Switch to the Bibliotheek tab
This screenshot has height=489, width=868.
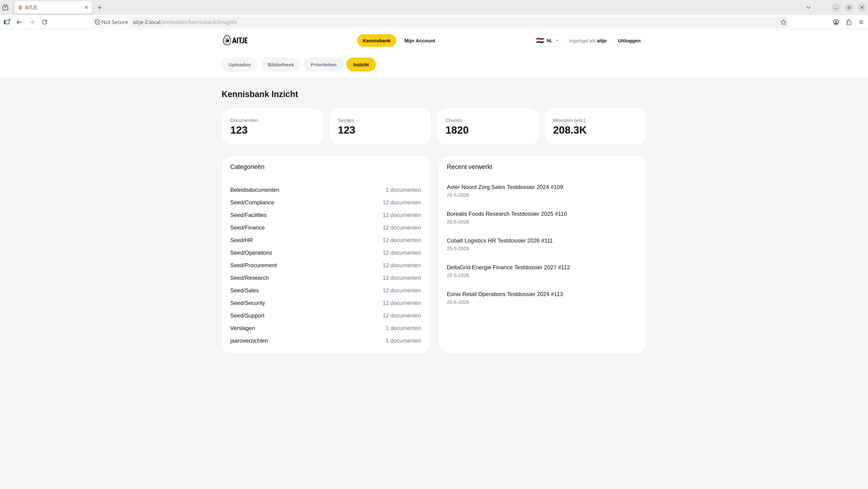click(x=281, y=65)
